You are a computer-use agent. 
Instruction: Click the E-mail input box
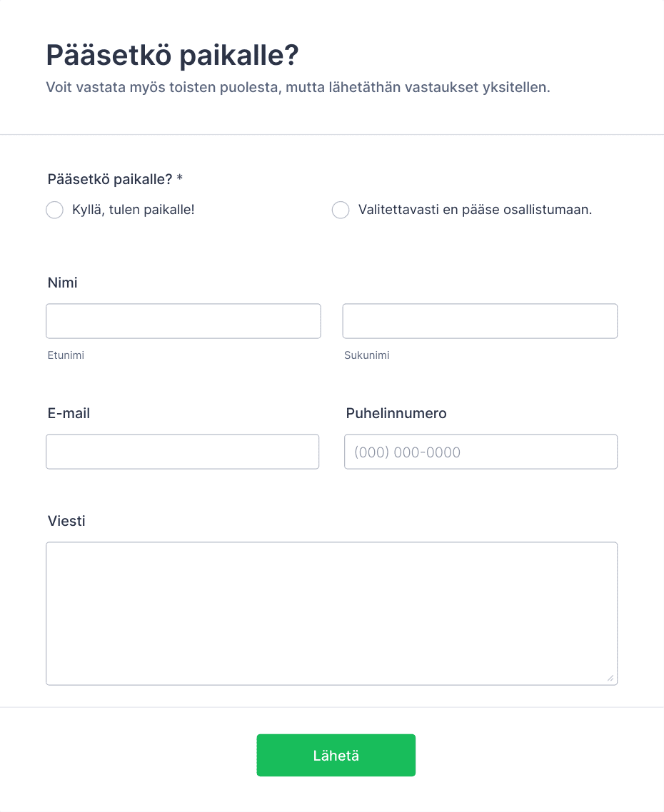[183, 452]
